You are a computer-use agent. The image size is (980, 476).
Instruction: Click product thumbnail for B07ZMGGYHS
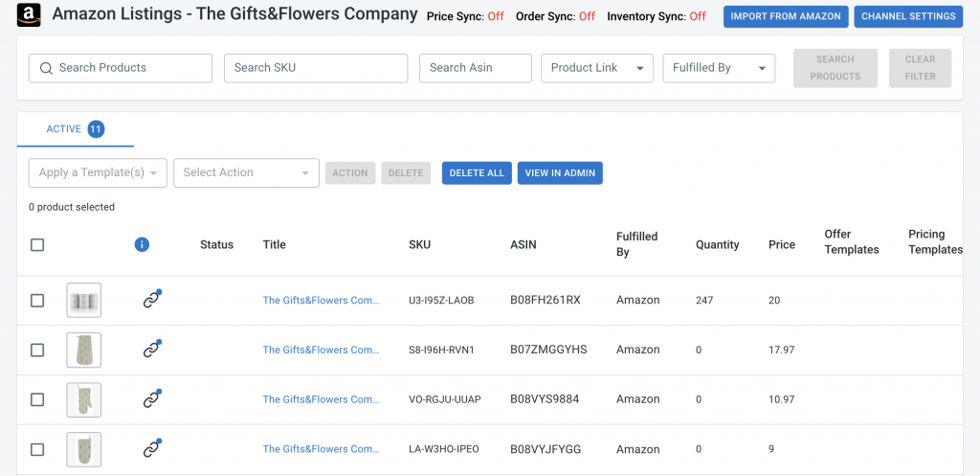click(84, 350)
